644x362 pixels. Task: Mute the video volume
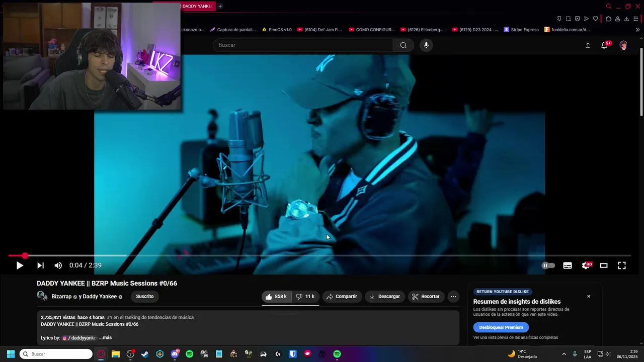point(58,265)
